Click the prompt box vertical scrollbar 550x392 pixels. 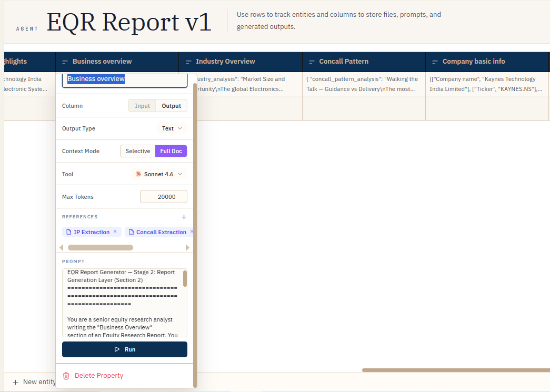tap(185, 279)
